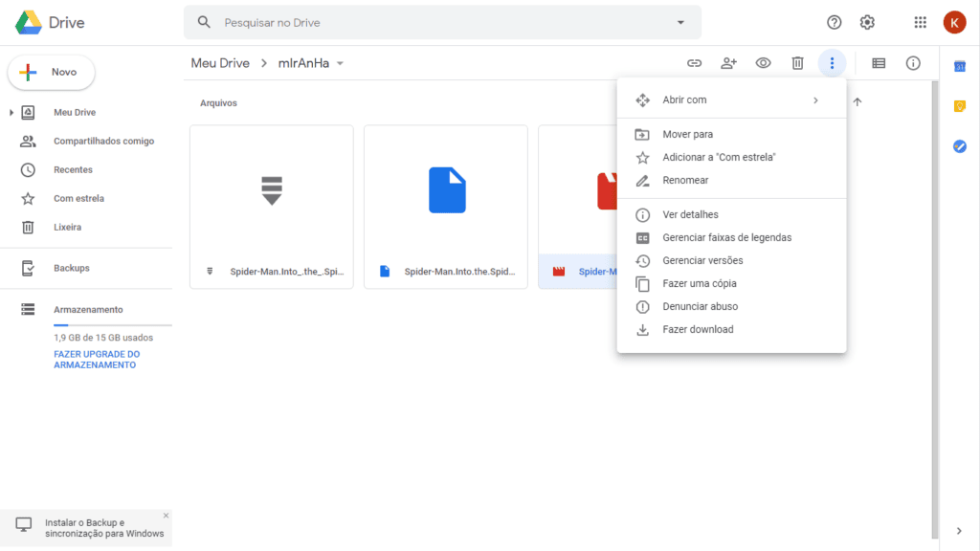This screenshot has width=980, height=551.
Task: Click the three-dot more actions button
Action: 832,63
